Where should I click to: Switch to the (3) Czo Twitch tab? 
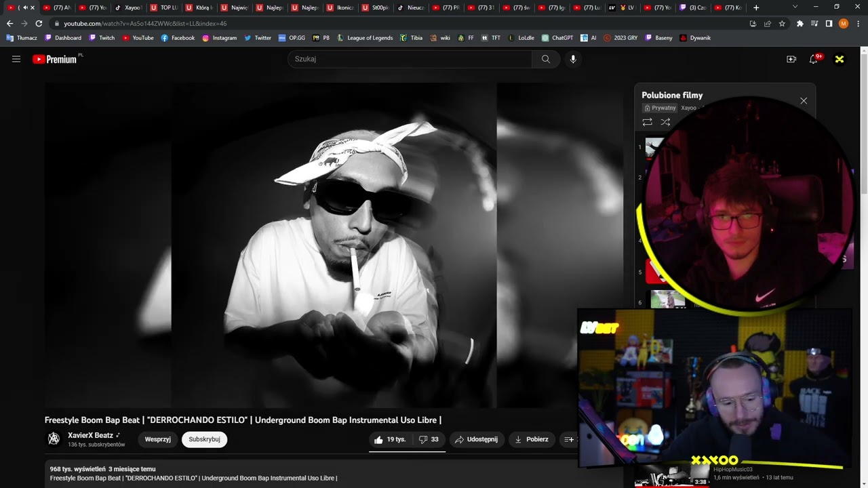tap(692, 7)
